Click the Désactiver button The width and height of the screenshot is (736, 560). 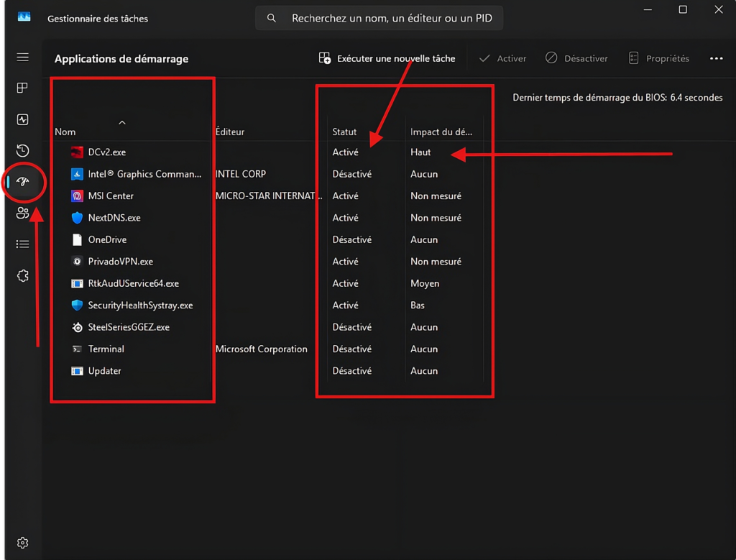[x=576, y=58]
